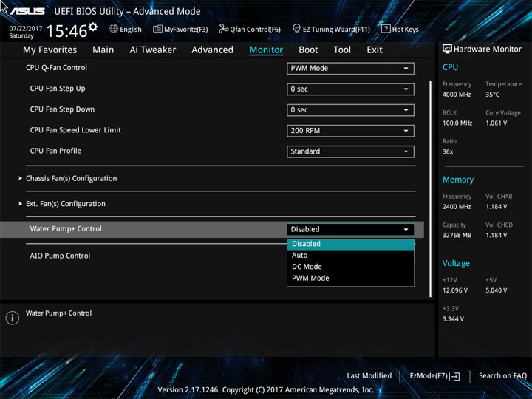Choose Auto in the dropdown list
The image size is (532, 399).
[x=350, y=256]
